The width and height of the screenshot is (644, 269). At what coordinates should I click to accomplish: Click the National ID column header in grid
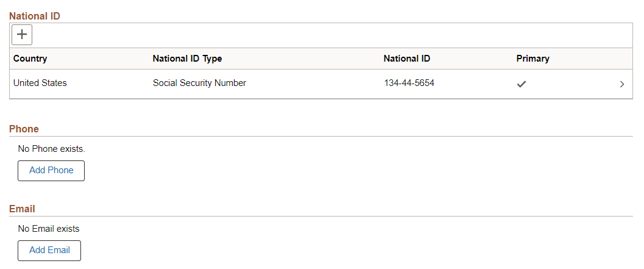coord(406,59)
